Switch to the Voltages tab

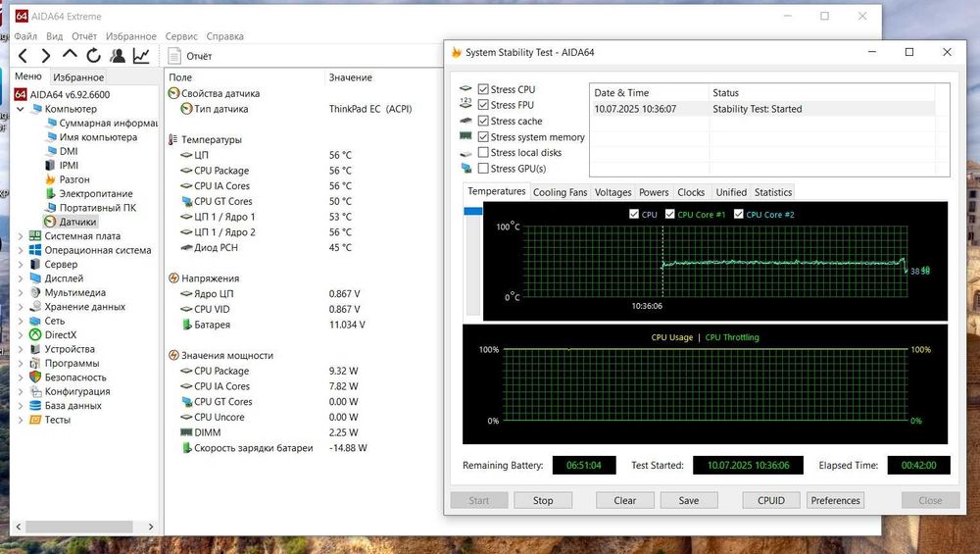tap(613, 192)
